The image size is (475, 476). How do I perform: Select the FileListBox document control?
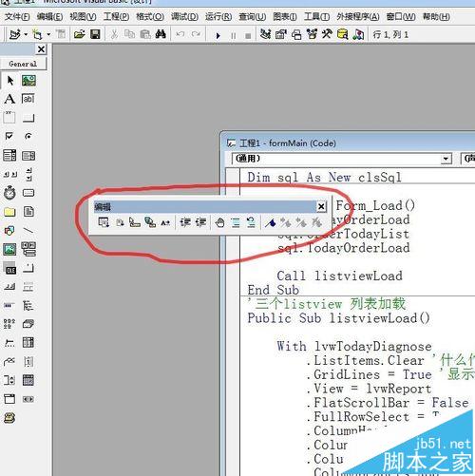click(x=28, y=211)
